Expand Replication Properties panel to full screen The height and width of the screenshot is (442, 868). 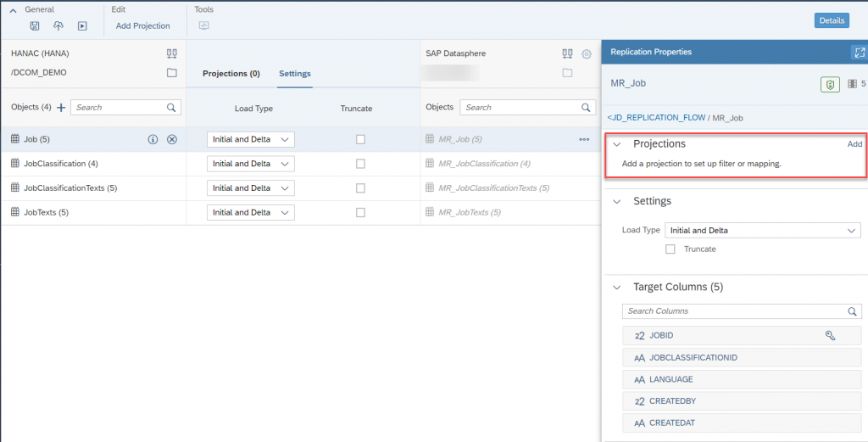[x=860, y=52]
